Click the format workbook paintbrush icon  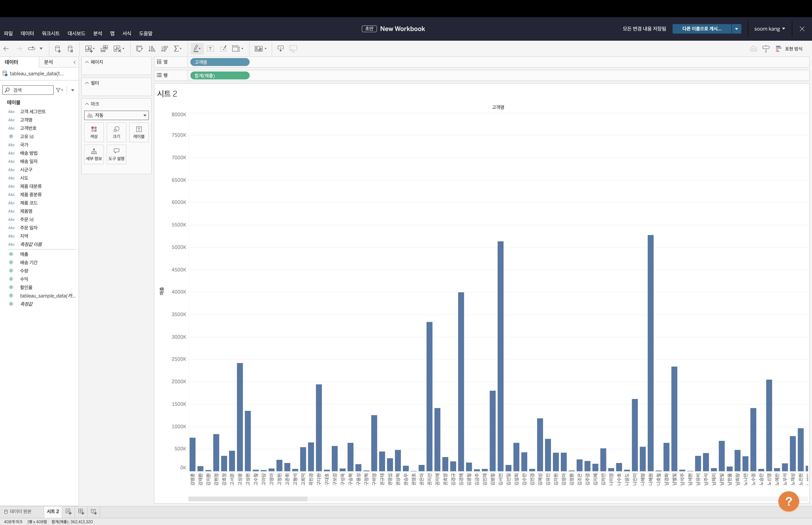tap(223, 49)
